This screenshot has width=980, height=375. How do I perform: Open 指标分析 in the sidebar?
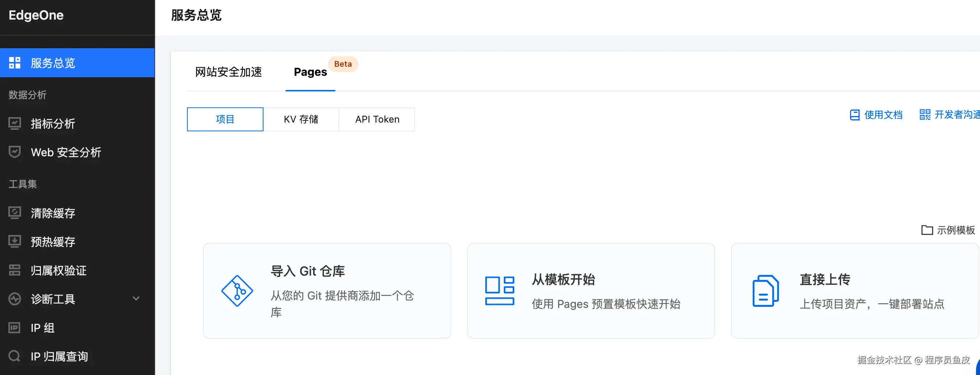(77, 124)
